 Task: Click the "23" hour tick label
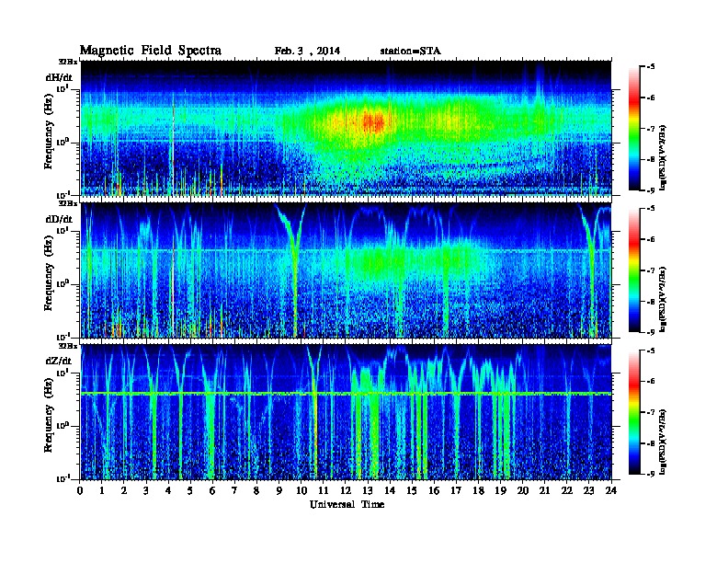(x=588, y=490)
